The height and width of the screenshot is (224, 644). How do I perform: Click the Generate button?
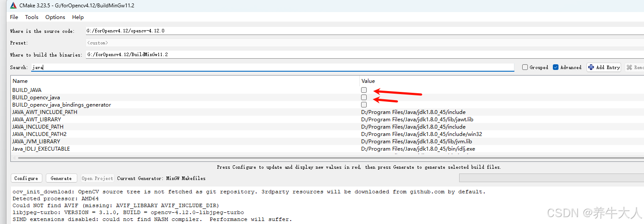(x=61, y=178)
